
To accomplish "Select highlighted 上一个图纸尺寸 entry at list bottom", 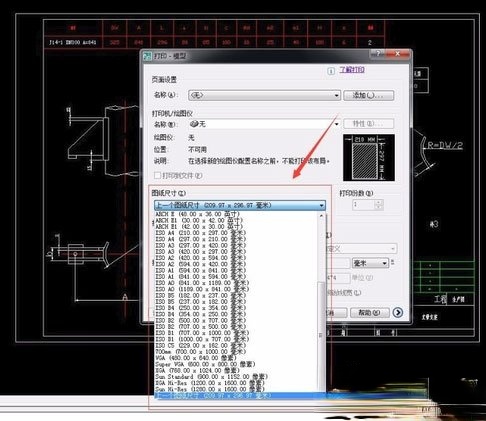I will coord(240,396).
